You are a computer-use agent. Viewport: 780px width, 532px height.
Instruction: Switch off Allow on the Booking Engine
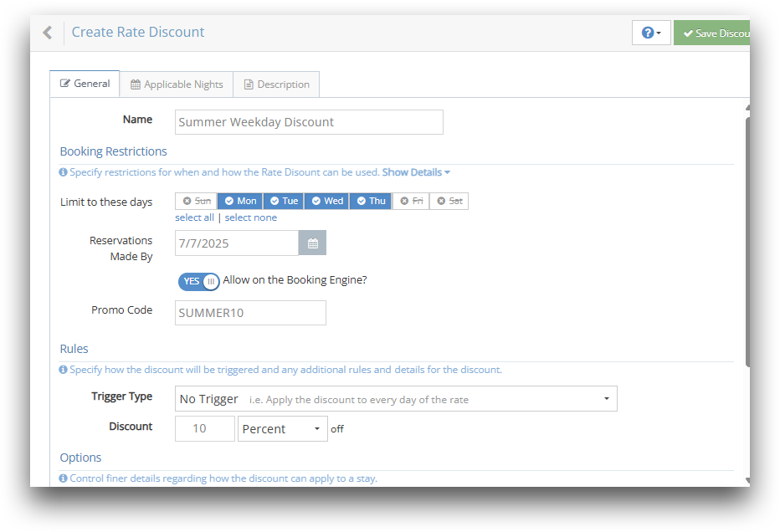pos(198,281)
